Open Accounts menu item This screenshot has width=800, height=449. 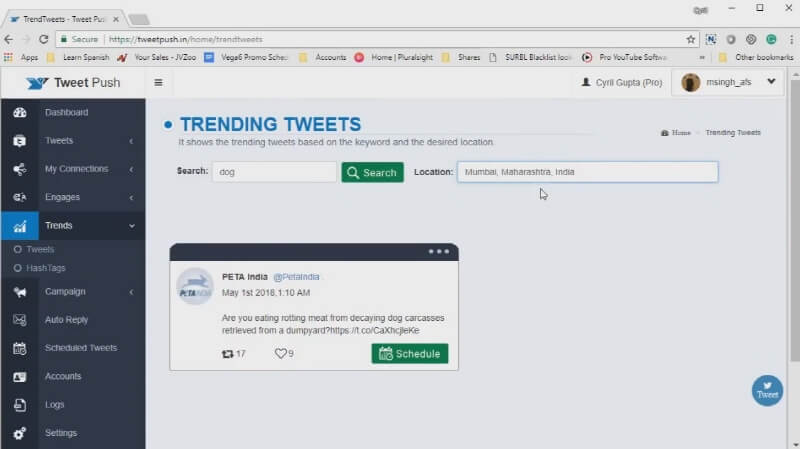[63, 377]
